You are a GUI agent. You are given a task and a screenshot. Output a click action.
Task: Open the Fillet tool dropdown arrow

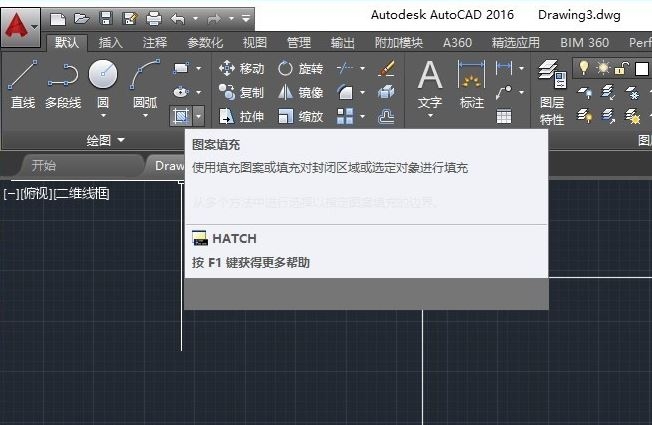click(362, 92)
